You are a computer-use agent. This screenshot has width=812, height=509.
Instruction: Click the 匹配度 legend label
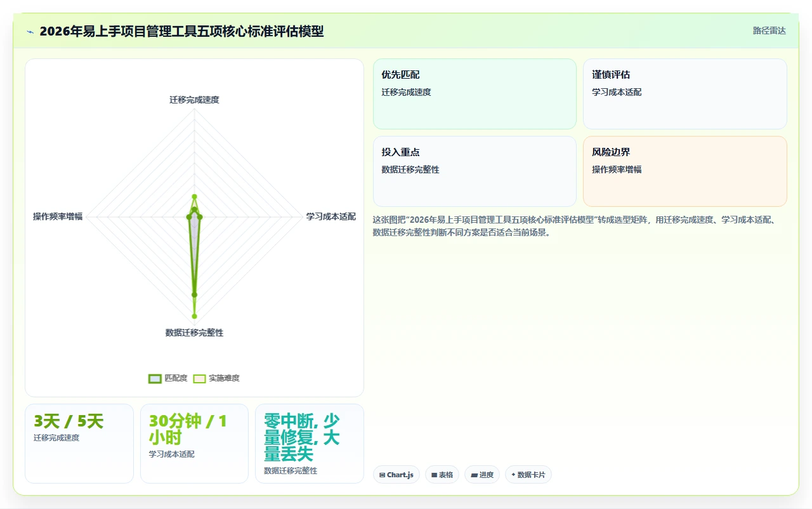pyautogui.click(x=176, y=378)
